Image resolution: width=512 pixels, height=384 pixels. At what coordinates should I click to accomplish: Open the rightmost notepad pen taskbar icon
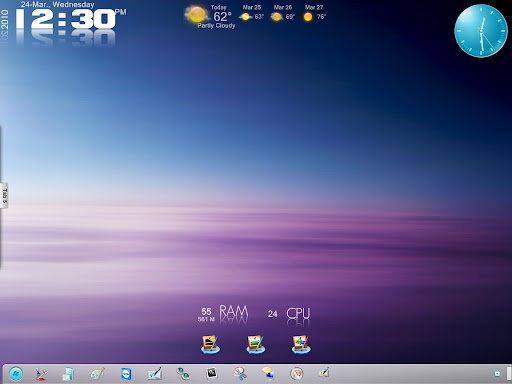click(x=324, y=373)
